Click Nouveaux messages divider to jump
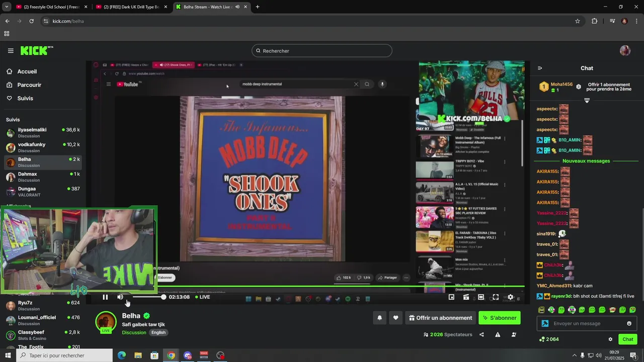644x362 pixels. (x=586, y=161)
